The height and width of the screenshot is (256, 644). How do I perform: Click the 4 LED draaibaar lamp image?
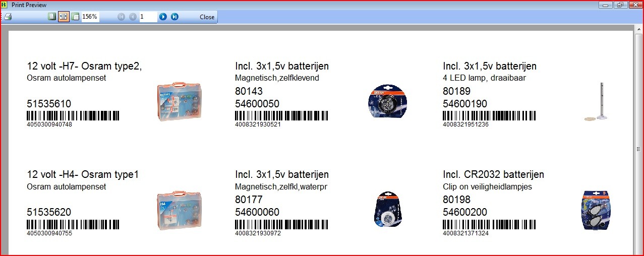596,102
